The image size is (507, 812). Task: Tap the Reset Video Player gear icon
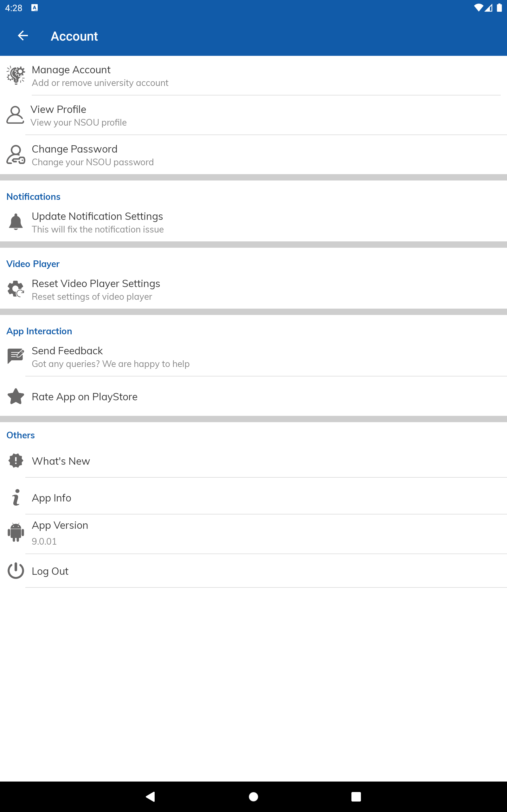pos(16,289)
